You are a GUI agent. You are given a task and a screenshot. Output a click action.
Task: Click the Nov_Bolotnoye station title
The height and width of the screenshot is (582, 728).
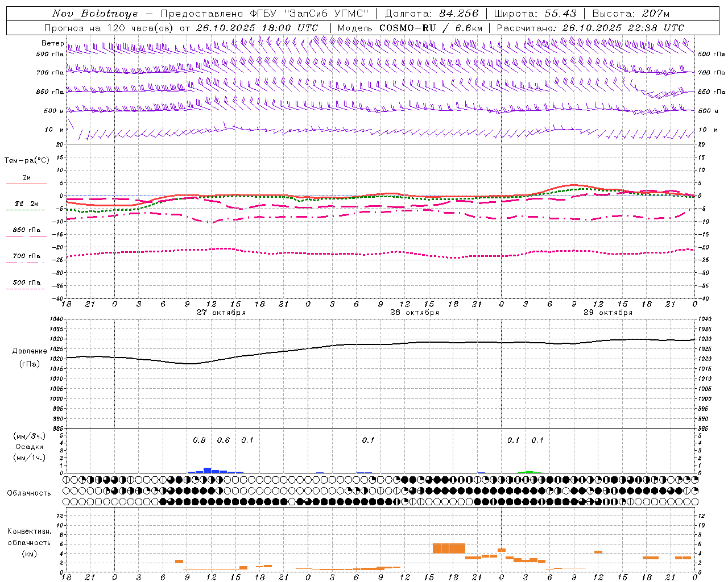pos(95,14)
